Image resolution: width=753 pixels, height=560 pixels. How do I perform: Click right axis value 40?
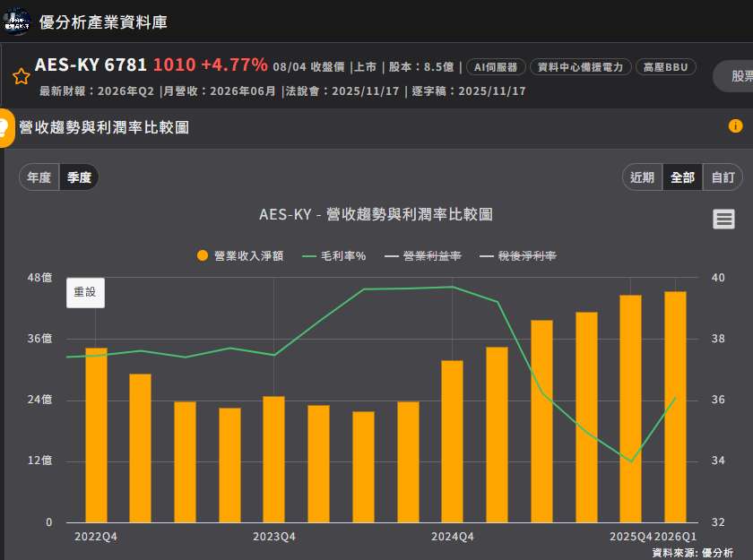pyautogui.click(x=718, y=278)
